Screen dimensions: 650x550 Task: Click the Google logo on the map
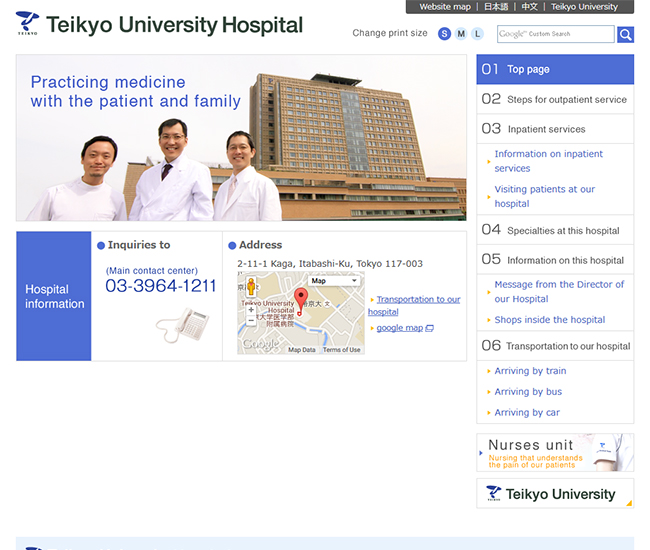coord(261,344)
